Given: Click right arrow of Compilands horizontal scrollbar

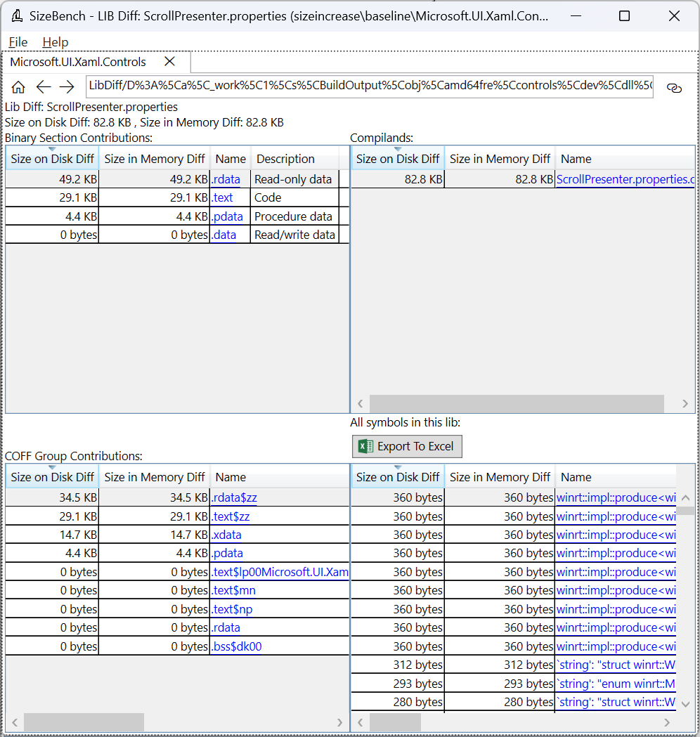Looking at the screenshot, I should coord(685,403).
